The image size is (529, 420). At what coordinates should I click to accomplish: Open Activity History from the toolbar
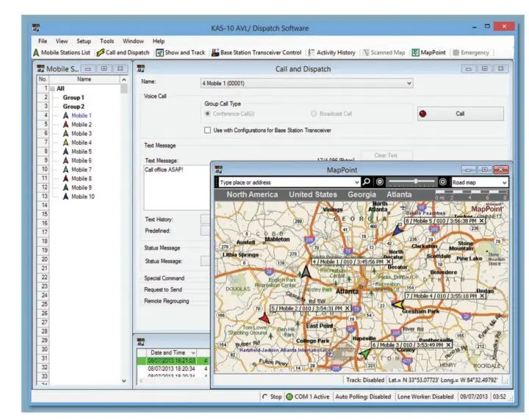click(332, 53)
